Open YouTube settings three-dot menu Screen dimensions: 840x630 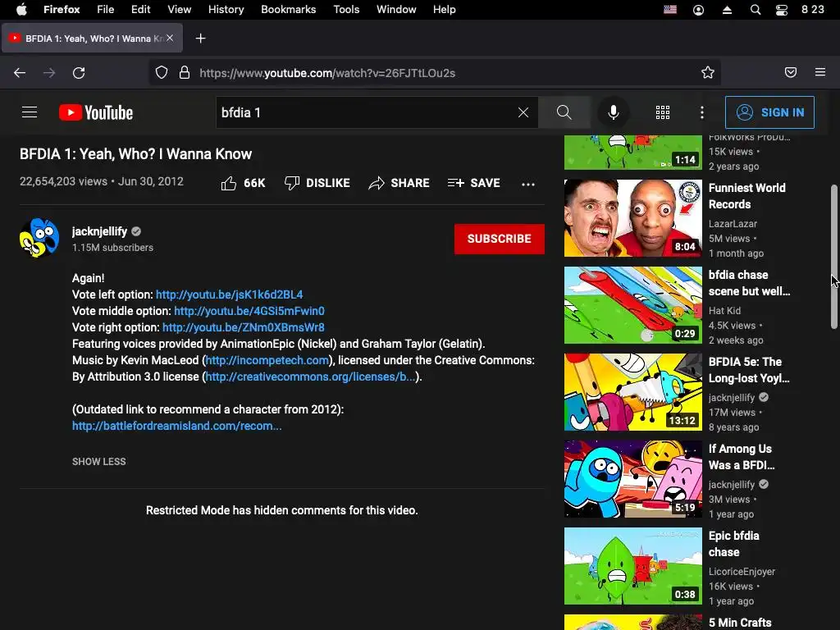(702, 112)
